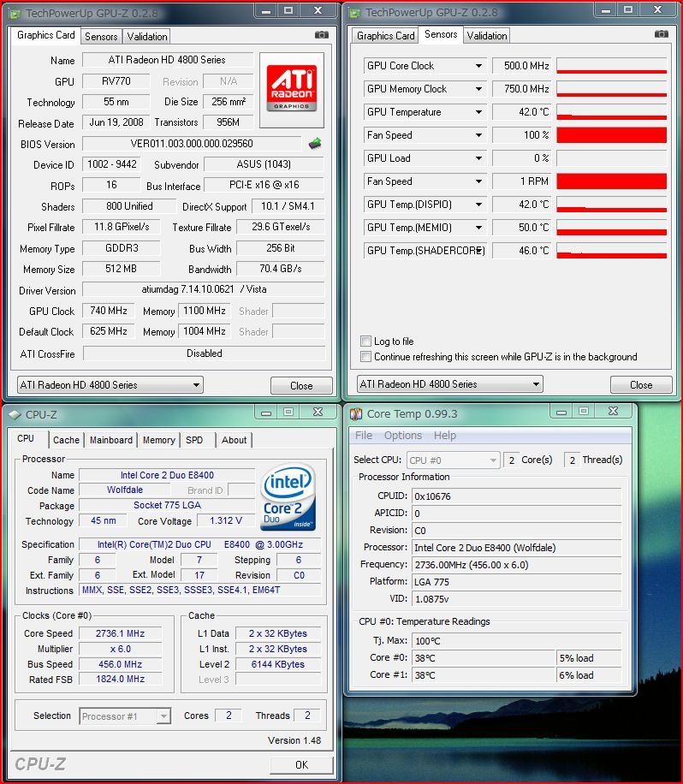Click the Instructions field in CPU-Z

[200, 590]
